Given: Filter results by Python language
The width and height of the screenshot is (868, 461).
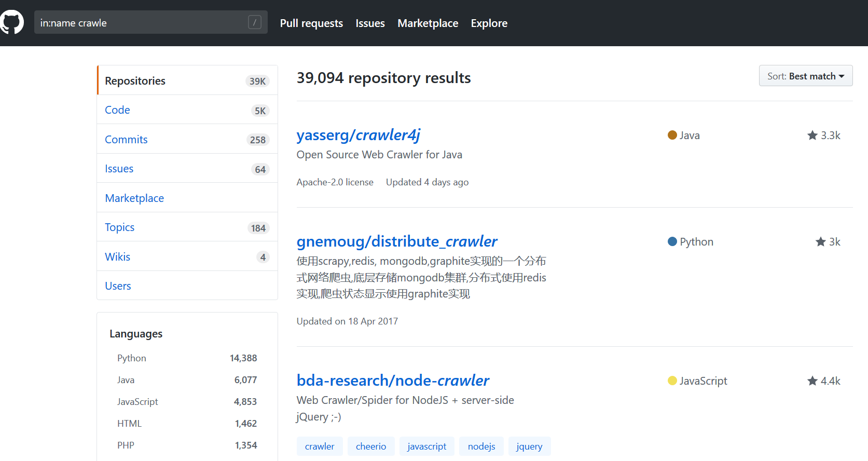Looking at the screenshot, I should [x=132, y=358].
